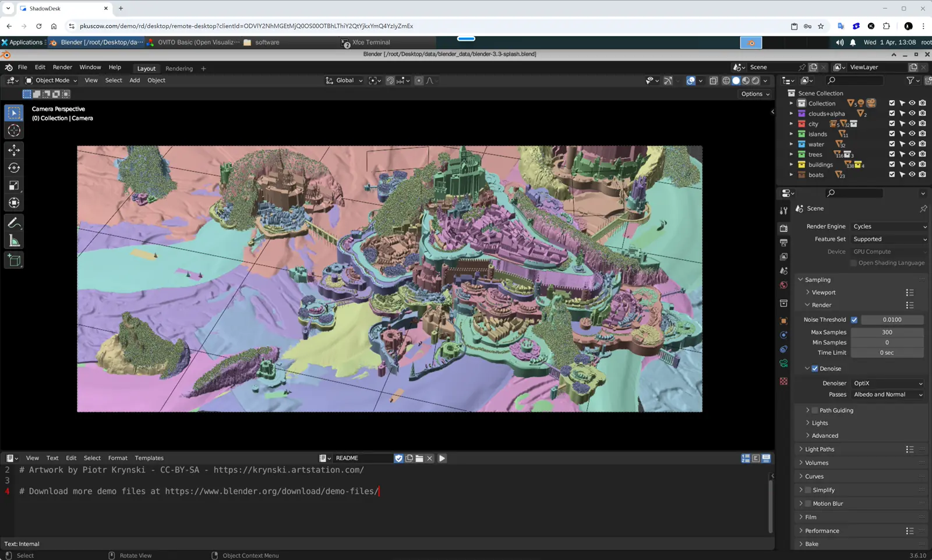Viewport: 932px width, 560px height.
Task: Expand the Light Paths panel
Action: tap(819, 449)
